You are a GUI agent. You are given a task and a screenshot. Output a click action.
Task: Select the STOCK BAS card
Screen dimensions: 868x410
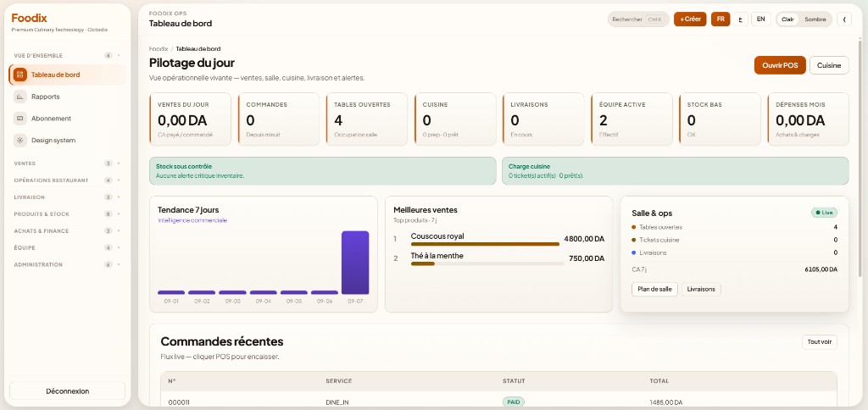pyautogui.click(x=720, y=119)
